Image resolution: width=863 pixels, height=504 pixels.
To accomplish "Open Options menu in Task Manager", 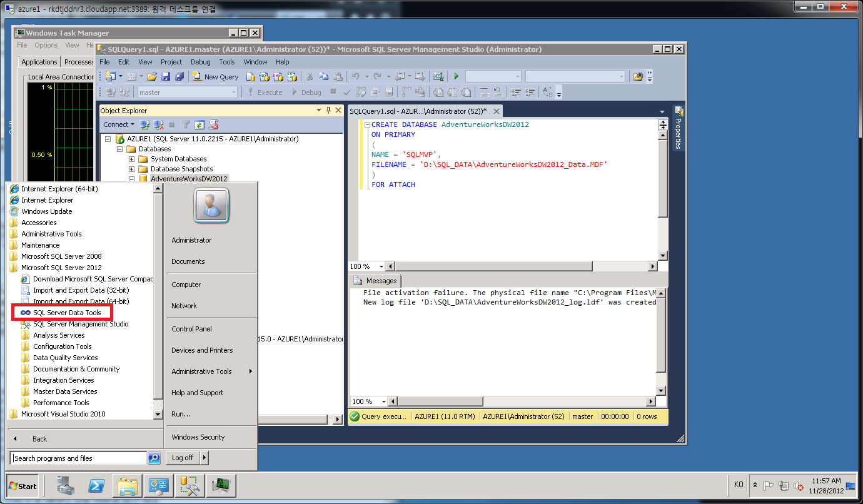I will (x=46, y=45).
